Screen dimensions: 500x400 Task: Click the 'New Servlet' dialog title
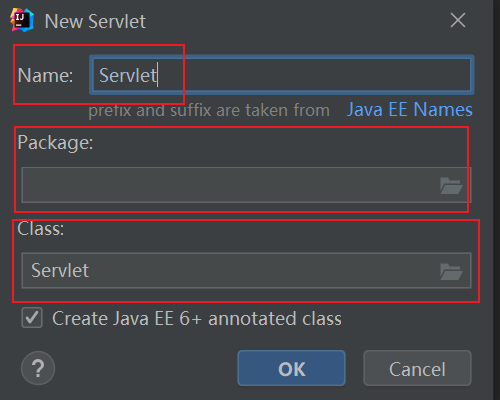pos(95,21)
